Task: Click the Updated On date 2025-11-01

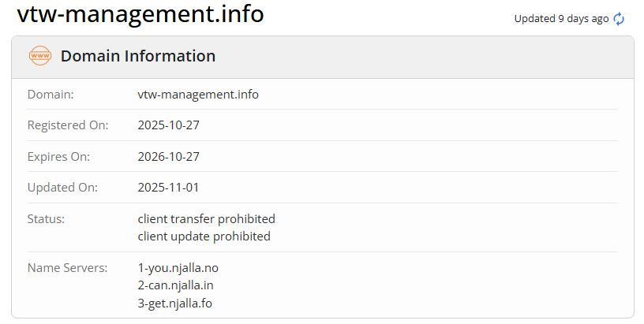Action: click(x=168, y=188)
